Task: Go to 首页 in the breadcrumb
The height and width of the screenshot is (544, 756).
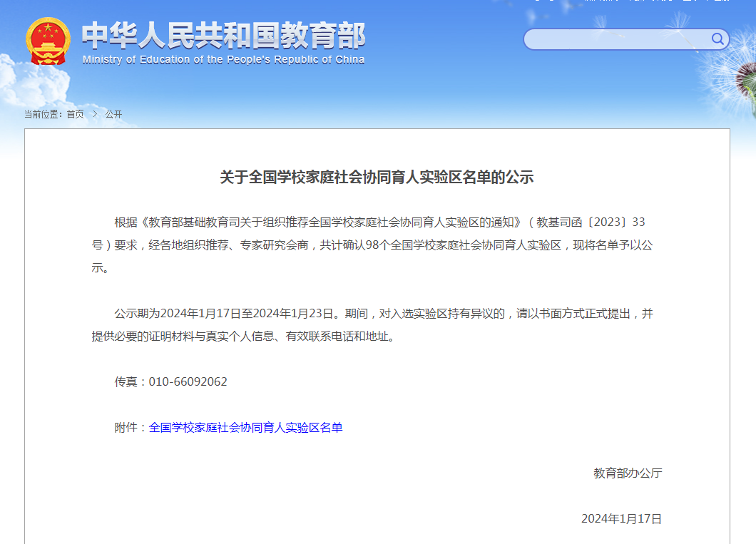Action: [75, 114]
